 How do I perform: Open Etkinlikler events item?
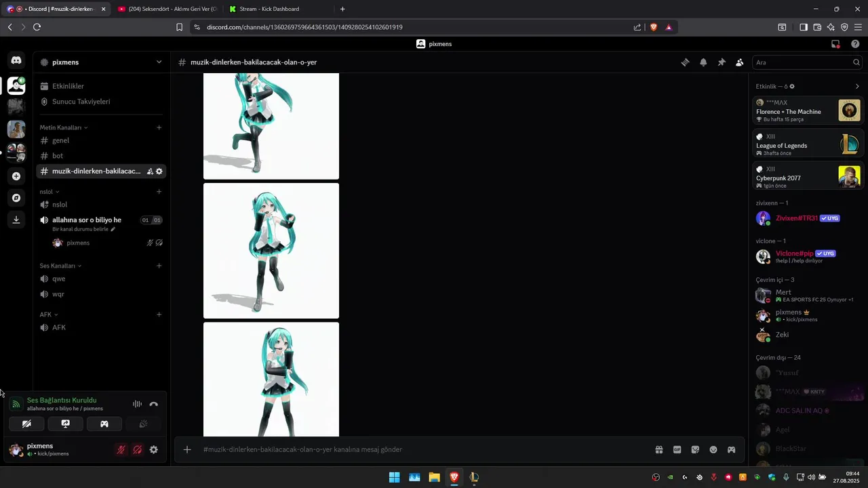click(x=101, y=86)
